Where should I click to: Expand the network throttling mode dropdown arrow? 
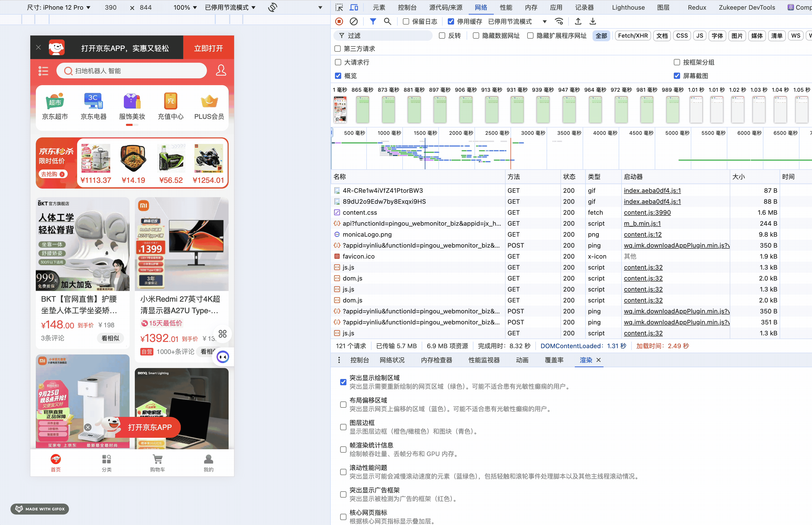[x=544, y=21]
